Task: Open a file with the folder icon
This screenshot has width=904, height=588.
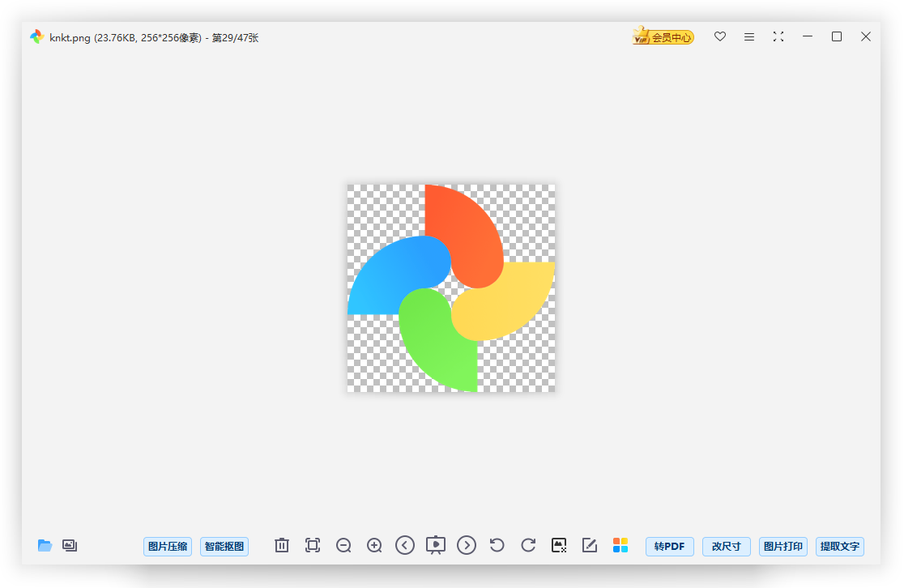Action: 45,546
